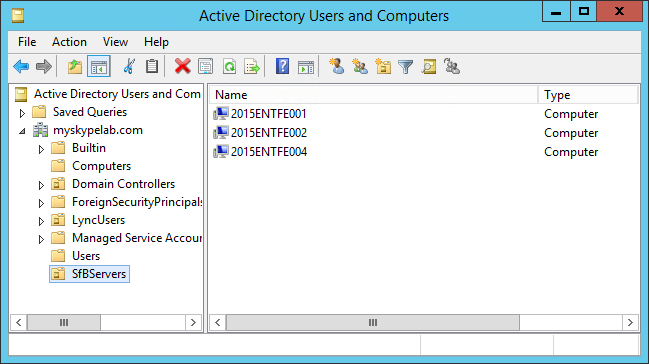Expand the Domain Controllers OU
Viewport: 649px width, 364px height.
pyautogui.click(x=41, y=185)
